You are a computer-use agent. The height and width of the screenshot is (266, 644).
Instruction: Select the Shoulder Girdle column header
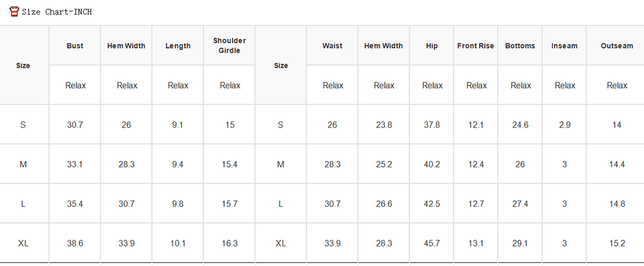click(x=230, y=45)
